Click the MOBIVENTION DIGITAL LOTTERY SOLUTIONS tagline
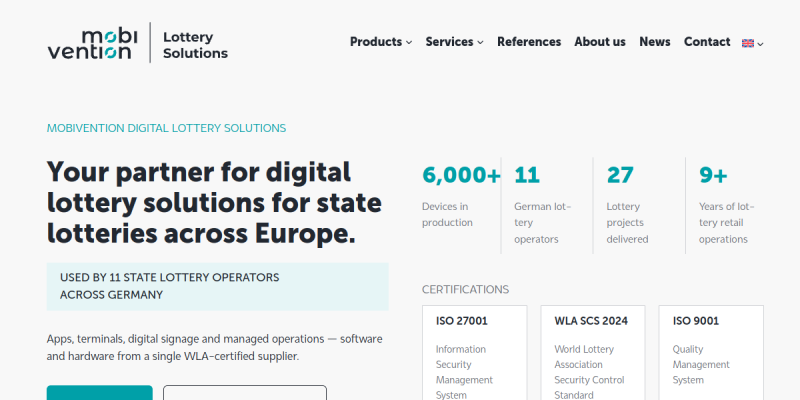The width and height of the screenshot is (800, 400). point(166,128)
